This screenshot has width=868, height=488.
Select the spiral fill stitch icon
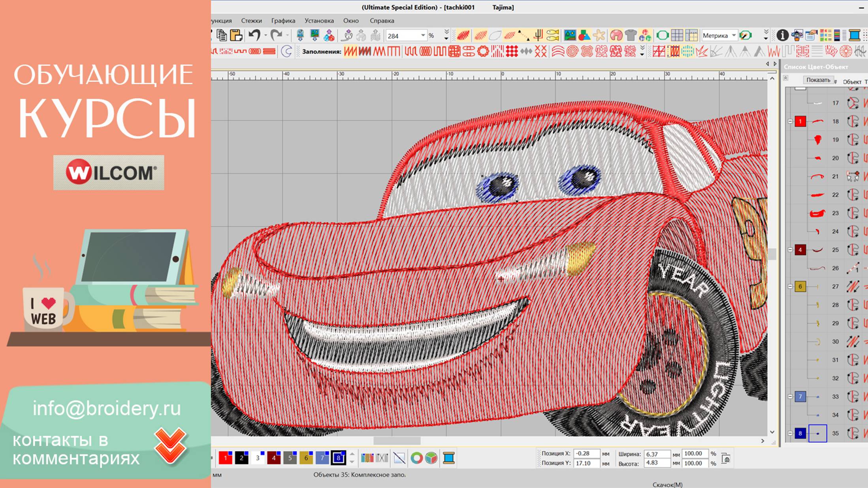[572, 51]
